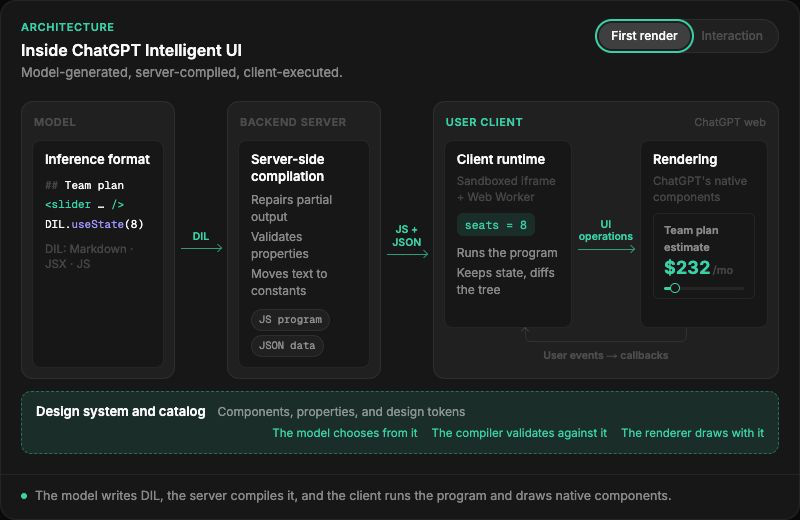Click the UI operations arrow label
800x520 pixels.
click(606, 230)
